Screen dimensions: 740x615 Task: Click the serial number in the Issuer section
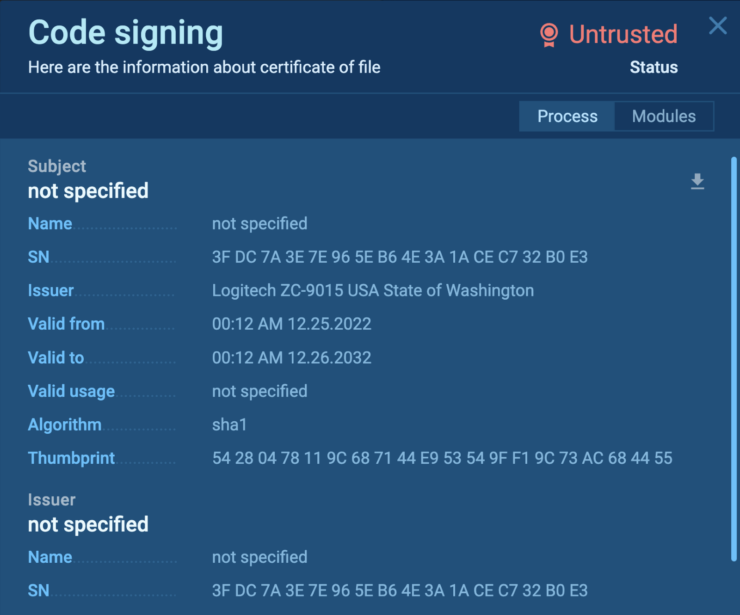coord(400,591)
